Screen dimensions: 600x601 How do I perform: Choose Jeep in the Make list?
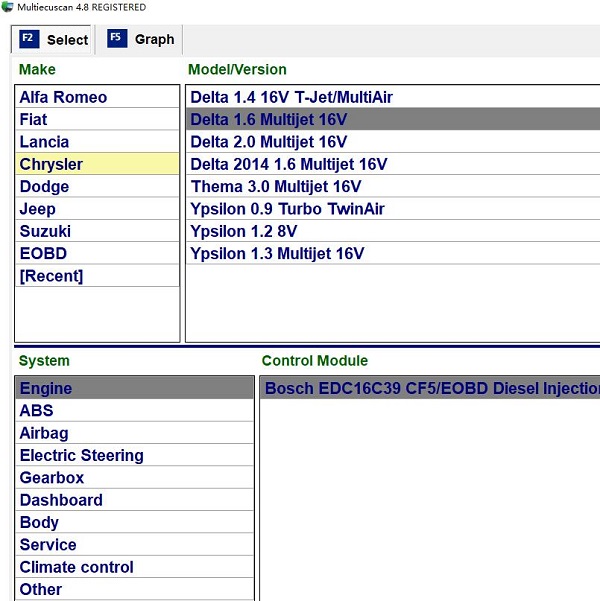pyautogui.click(x=97, y=209)
